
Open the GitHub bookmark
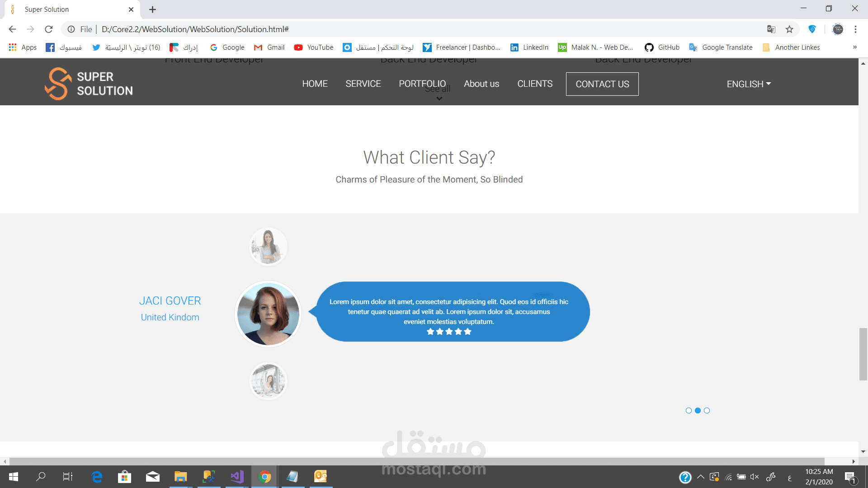(662, 47)
